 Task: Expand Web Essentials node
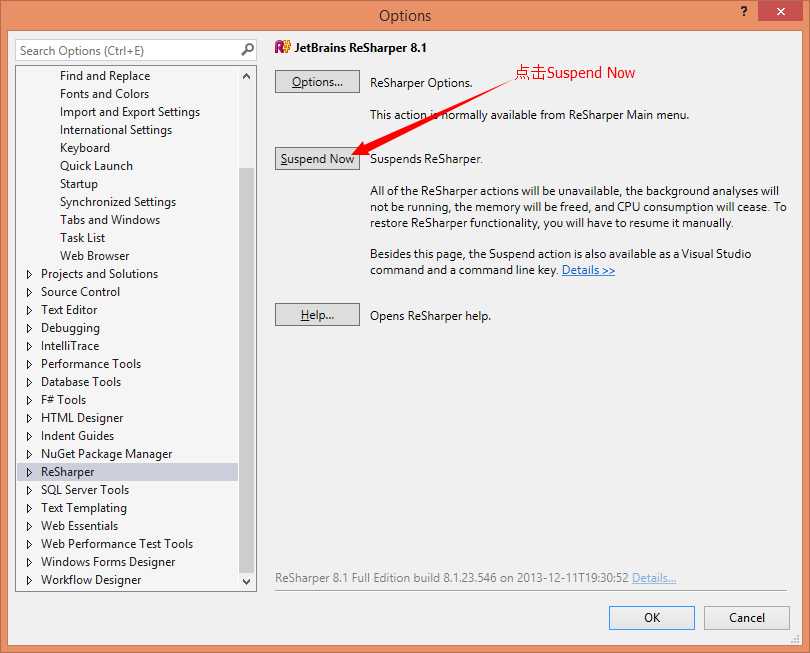[x=29, y=526]
